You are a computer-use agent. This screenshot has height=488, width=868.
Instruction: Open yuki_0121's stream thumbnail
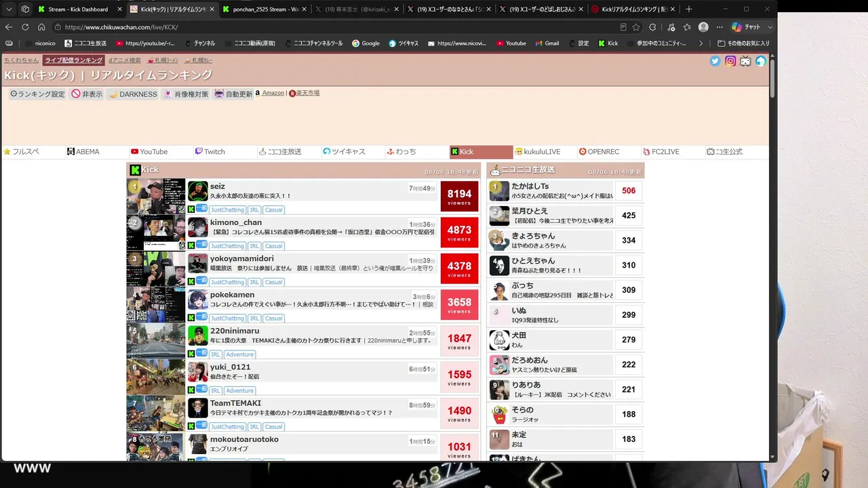click(156, 377)
